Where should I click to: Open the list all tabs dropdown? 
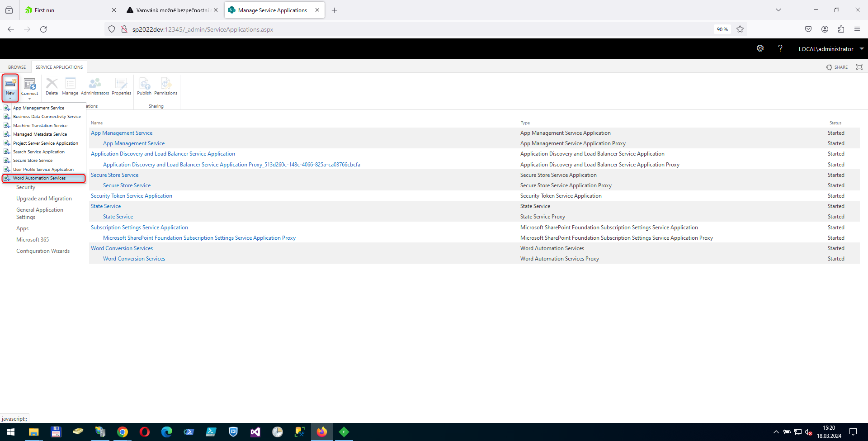(778, 10)
